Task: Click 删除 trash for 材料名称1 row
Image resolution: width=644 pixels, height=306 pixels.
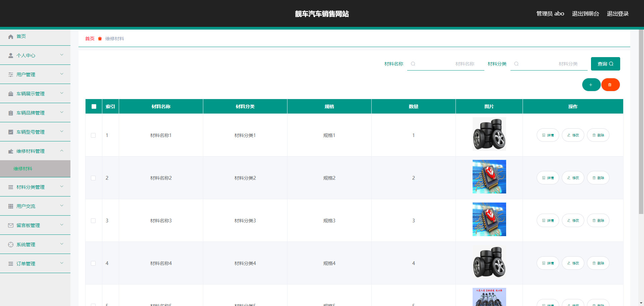Action: 598,135
